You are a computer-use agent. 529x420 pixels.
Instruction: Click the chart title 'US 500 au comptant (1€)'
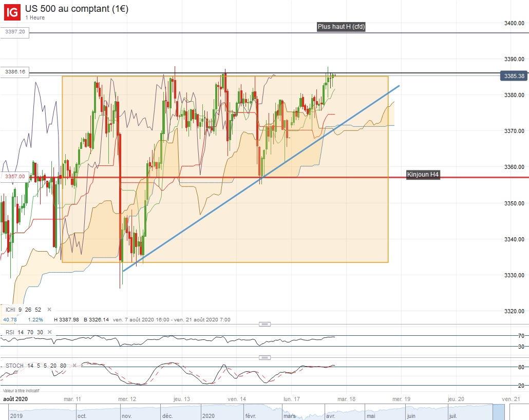coord(77,9)
